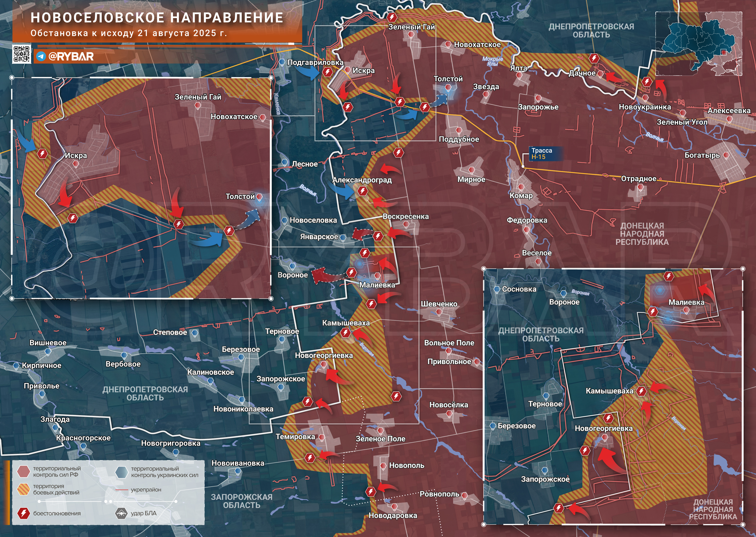Screen dimensions: 756x537
Task: Click the Комар settlement marker
Action: 521,187
